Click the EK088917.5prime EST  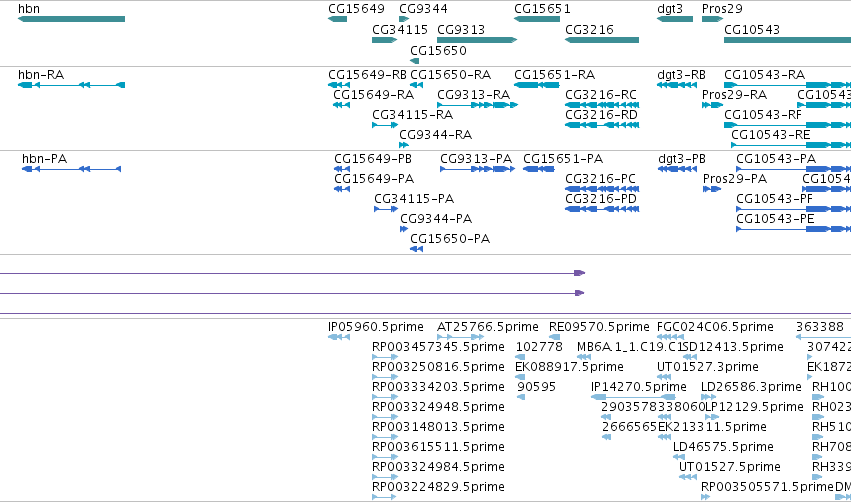point(520,378)
